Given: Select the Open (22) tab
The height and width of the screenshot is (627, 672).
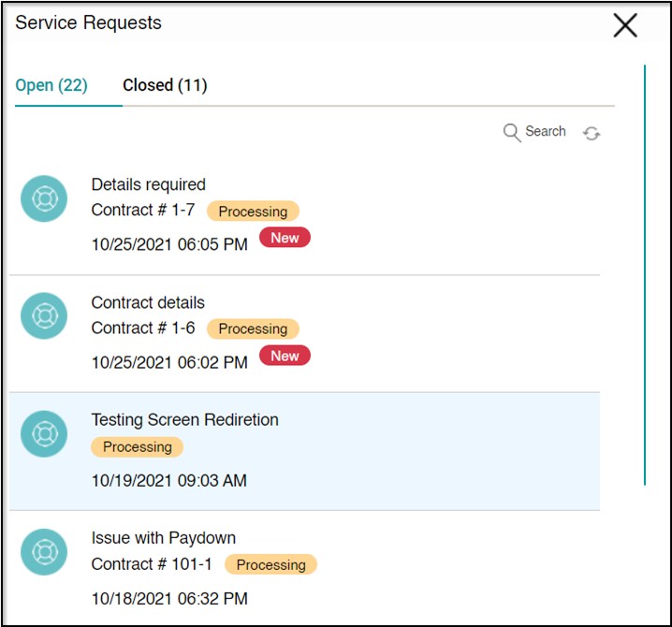Looking at the screenshot, I should tap(51, 85).
